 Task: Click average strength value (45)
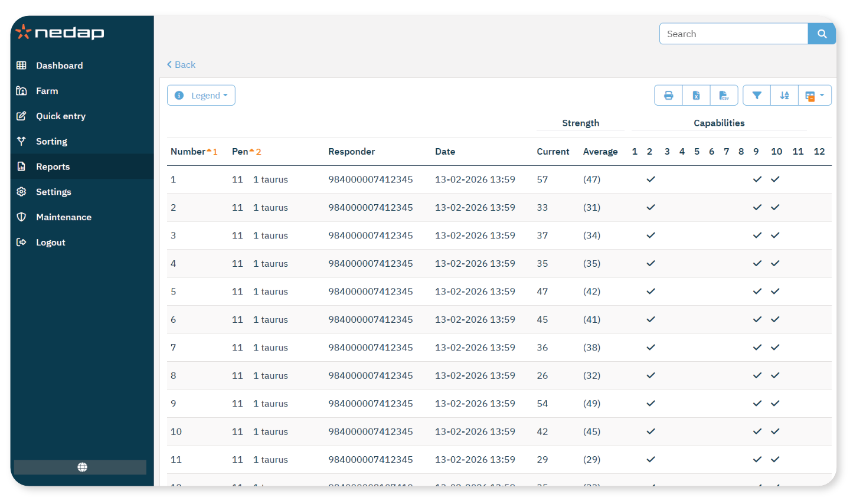[x=592, y=432]
